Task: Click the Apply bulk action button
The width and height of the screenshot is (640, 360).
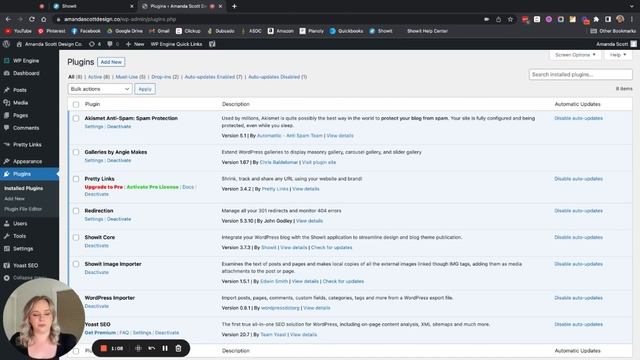Action: point(145,89)
